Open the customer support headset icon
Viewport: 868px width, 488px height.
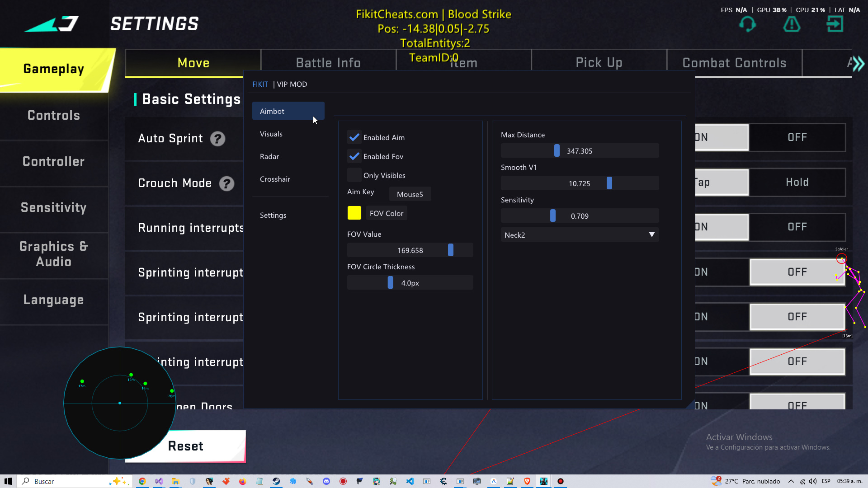pyautogui.click(x=747, y=24)
